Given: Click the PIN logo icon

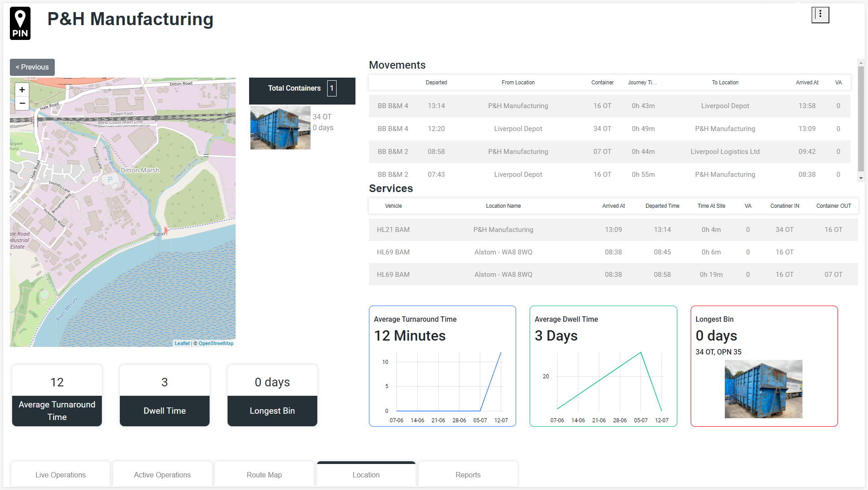Looking at the screenshot, I should 20,23.
